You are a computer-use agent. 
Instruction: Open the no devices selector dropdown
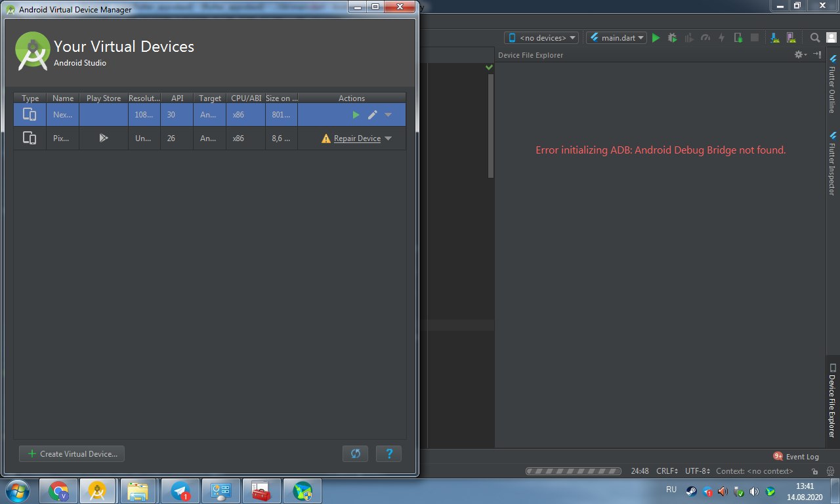(541, 38)
